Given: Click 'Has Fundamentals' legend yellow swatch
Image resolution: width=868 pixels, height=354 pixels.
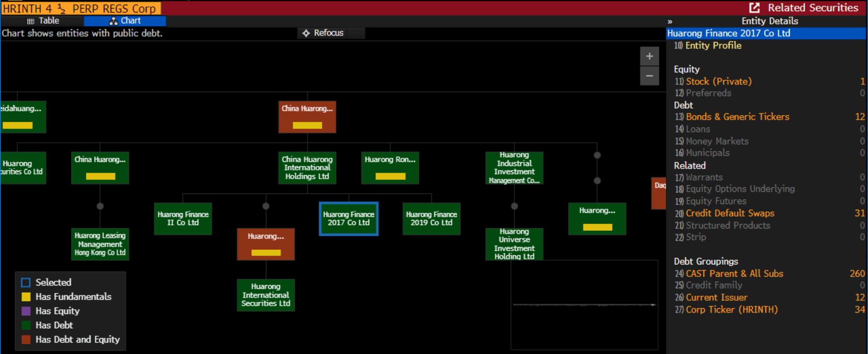Looking at the screenshot, I should (x=26, y=297).
